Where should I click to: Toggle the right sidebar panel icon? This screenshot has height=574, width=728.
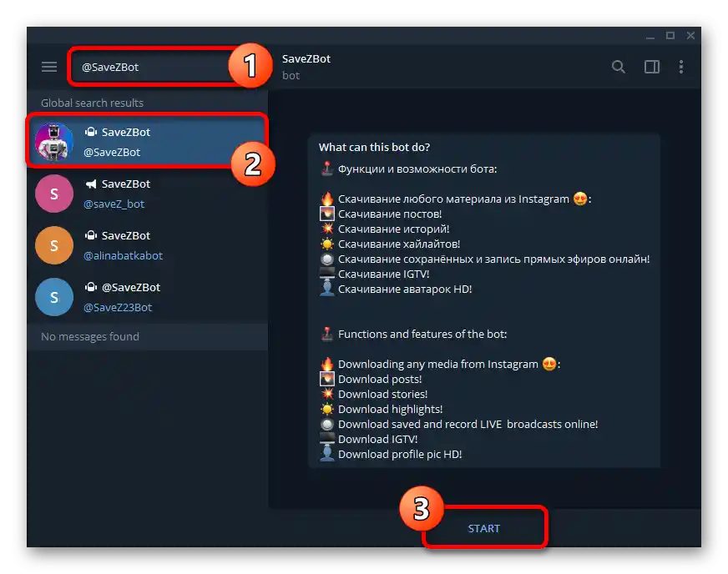(652, 67)
